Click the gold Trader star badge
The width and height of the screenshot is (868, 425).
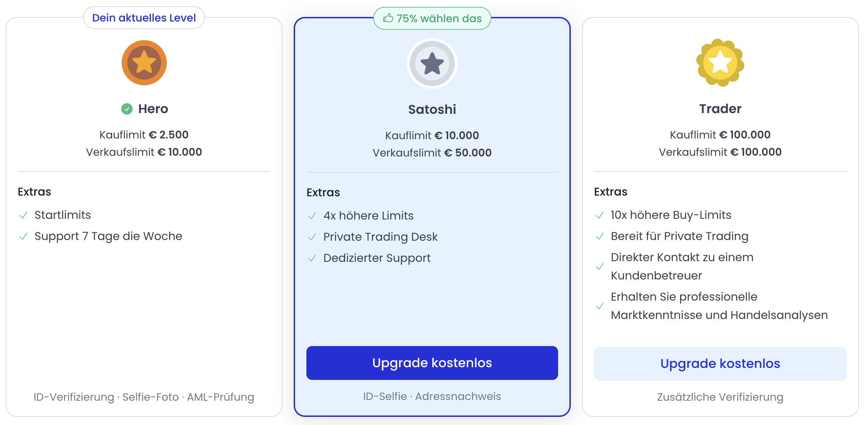720,63
